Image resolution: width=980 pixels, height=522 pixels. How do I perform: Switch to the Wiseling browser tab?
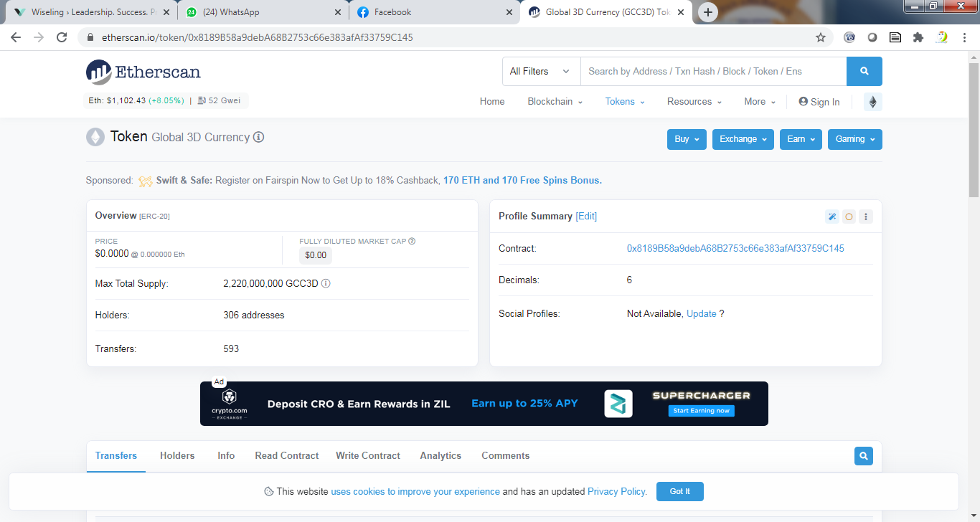(92, 12)
